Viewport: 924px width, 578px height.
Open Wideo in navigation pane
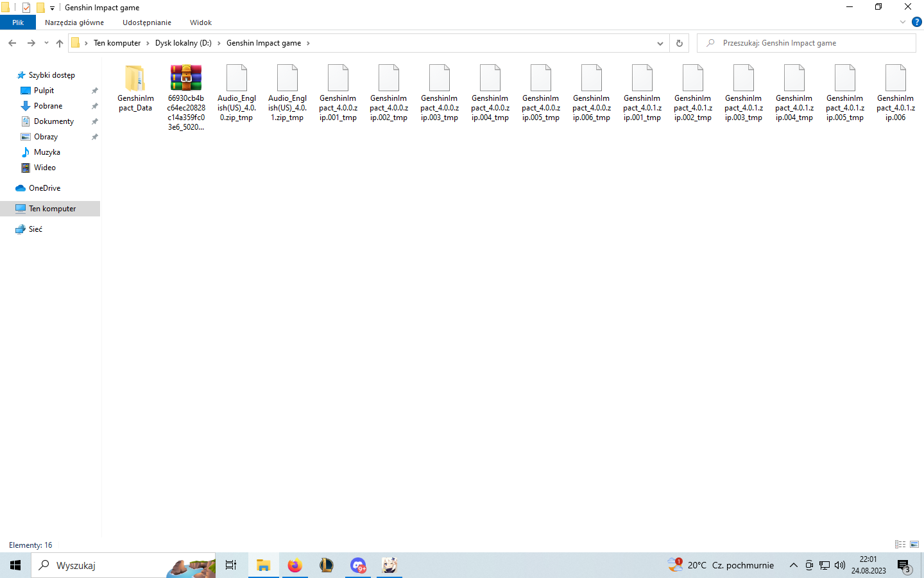pyautogui.click(x=44, y=168)
